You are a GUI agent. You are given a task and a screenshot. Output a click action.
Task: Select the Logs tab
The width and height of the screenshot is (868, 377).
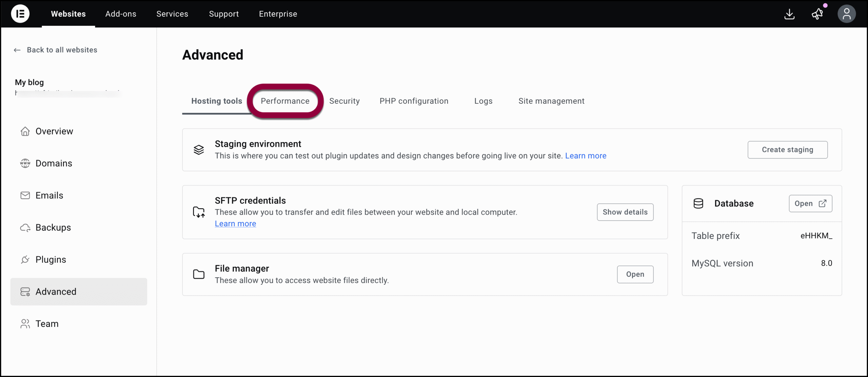pyautogui.click(x=484, y=101)
